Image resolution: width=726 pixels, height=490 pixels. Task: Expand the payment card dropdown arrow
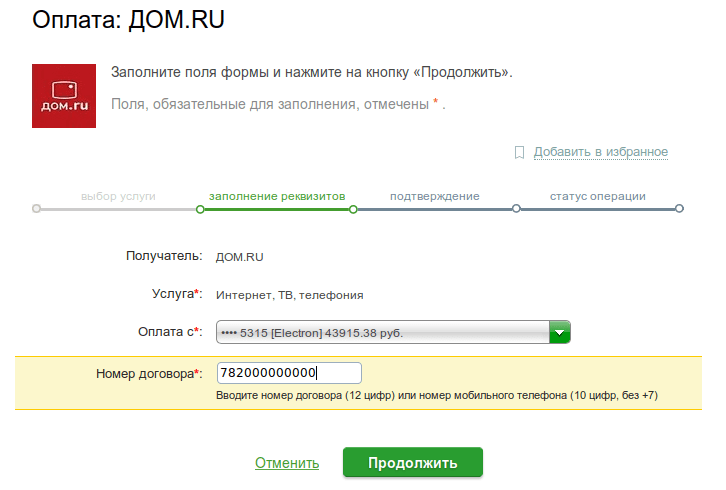[x=560, y=332]
